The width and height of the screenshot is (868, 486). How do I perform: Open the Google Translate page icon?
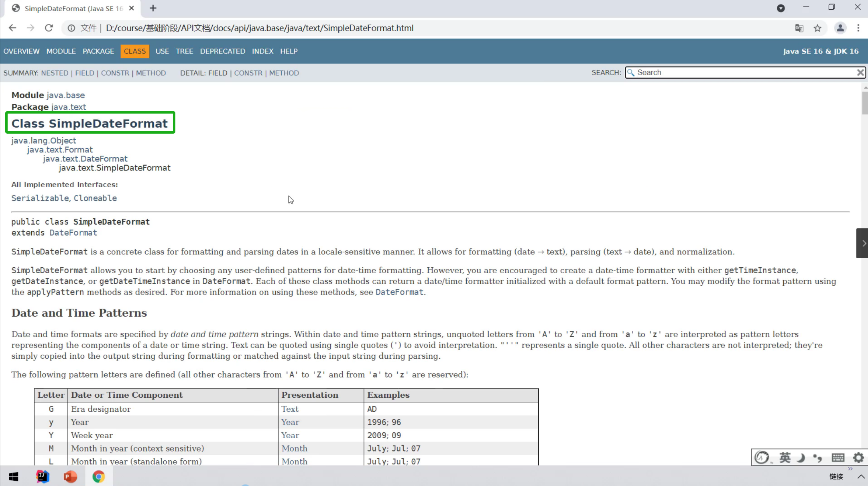point(799,28)
